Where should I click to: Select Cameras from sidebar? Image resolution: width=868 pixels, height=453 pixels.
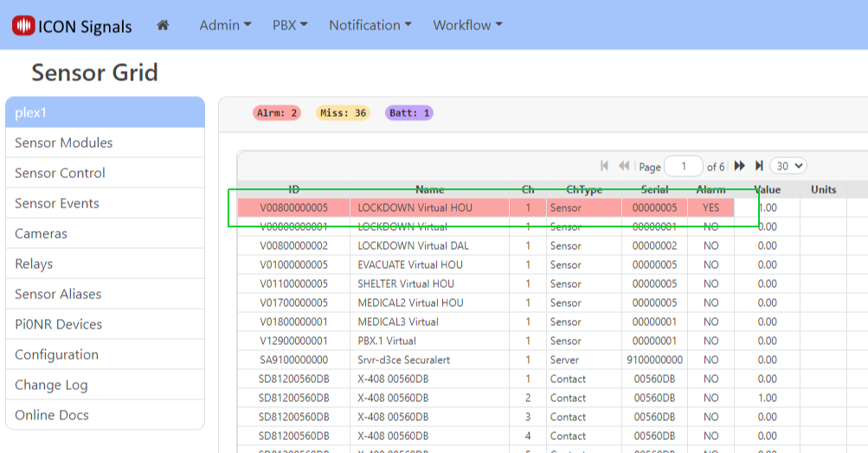point(41,233)
